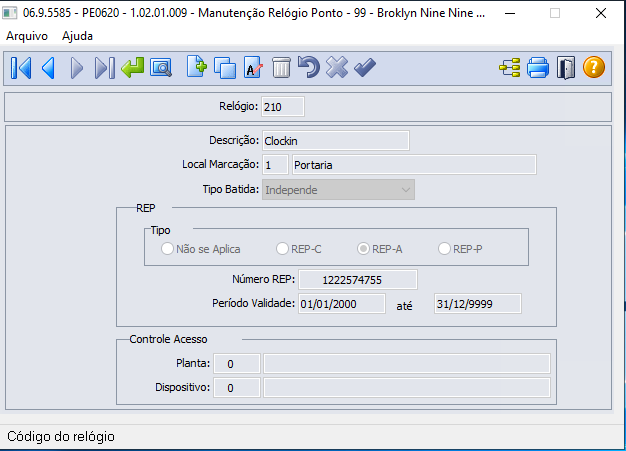
Task: Click the Controle Acesso group label
Action: click(x=168, y=339)
